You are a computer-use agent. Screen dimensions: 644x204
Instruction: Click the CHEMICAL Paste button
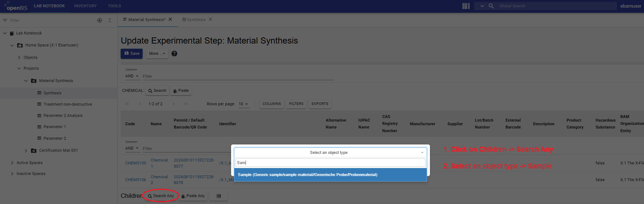[x=181, y=90]
